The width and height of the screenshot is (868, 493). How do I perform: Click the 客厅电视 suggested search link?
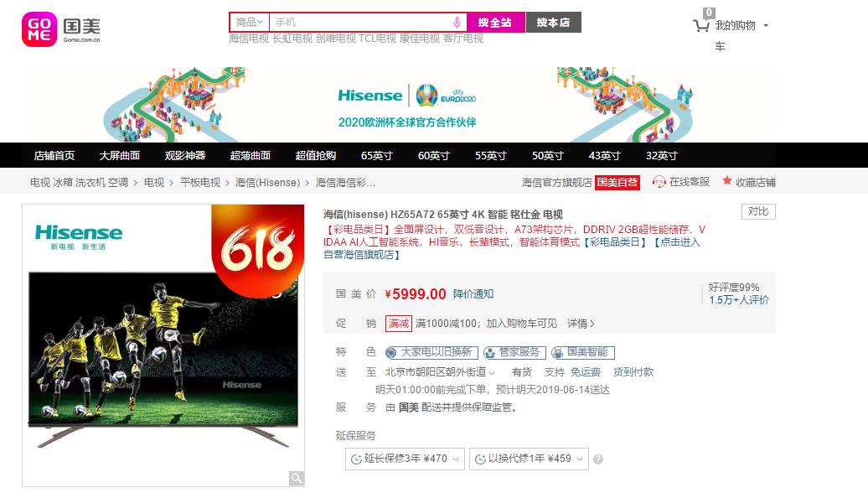pyautogui.click(x=463, y=39)
